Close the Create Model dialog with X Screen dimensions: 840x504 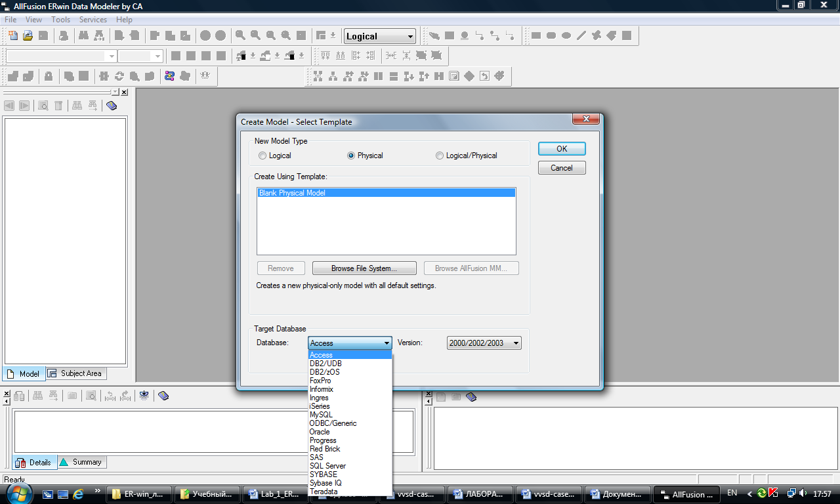click(x=585, y=119)
